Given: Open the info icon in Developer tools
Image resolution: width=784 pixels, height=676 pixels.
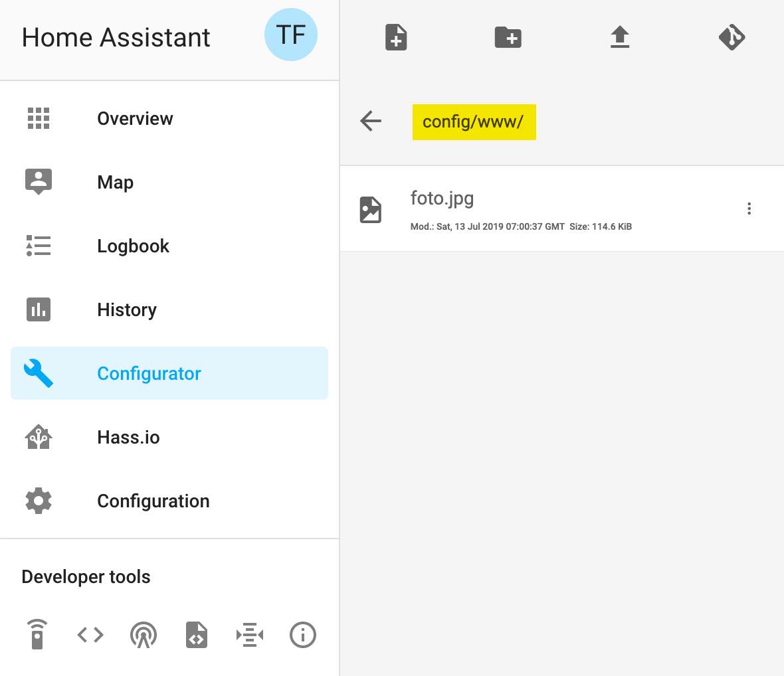Looking at the screenshot, I should coord(303,635).
